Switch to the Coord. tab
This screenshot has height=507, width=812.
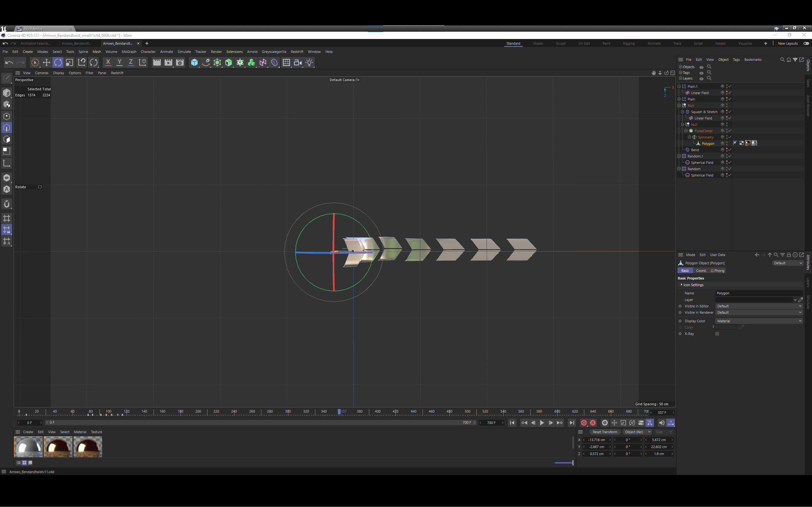[701, 271]
